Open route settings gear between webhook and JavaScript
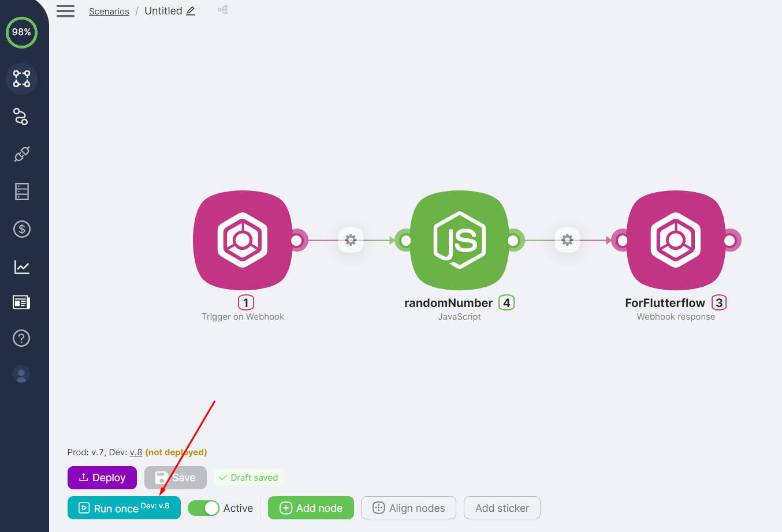The width and height of the screenshot is (782, 532). tap(351, 240)
